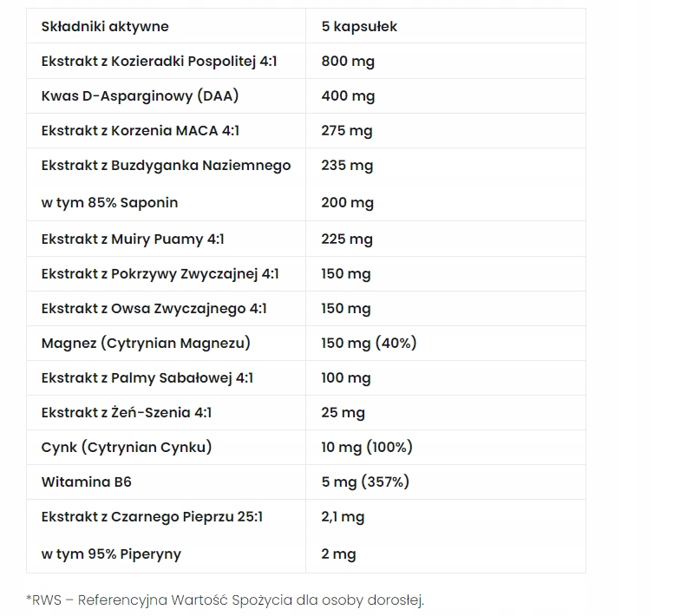Viewport: 687px width, 616px height.
Task: Click the '5 kapsułek' column header
Action: point(359,27)
